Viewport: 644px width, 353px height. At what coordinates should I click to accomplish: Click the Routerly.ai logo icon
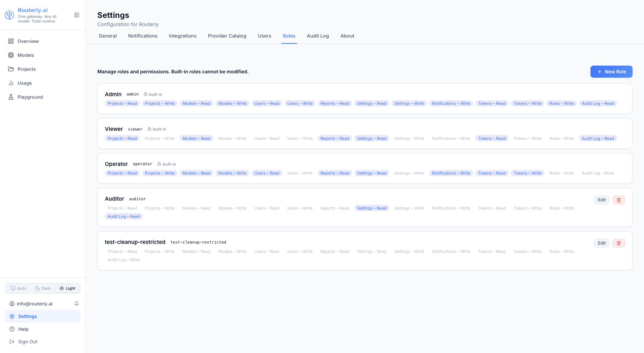[x=9, y=15]
